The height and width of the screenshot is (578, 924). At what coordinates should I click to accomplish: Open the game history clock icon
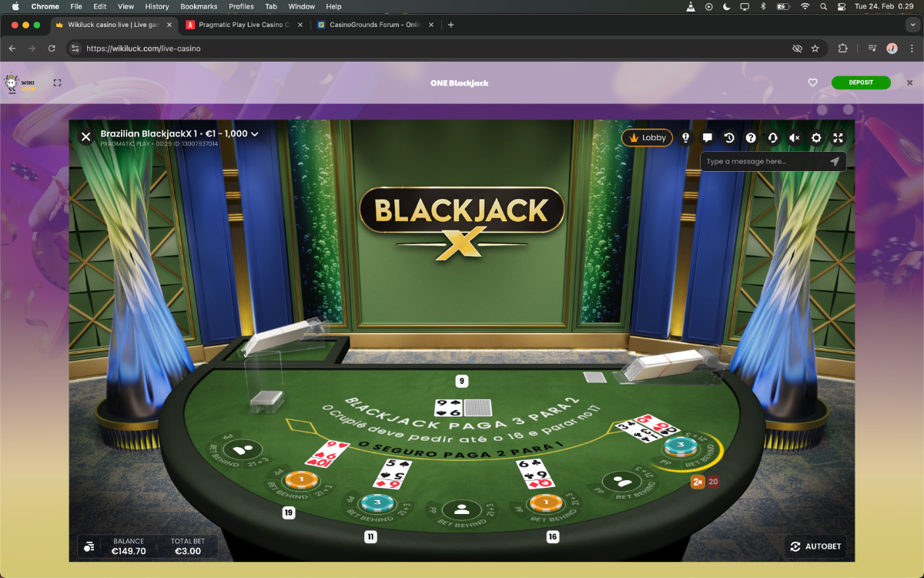729,138
